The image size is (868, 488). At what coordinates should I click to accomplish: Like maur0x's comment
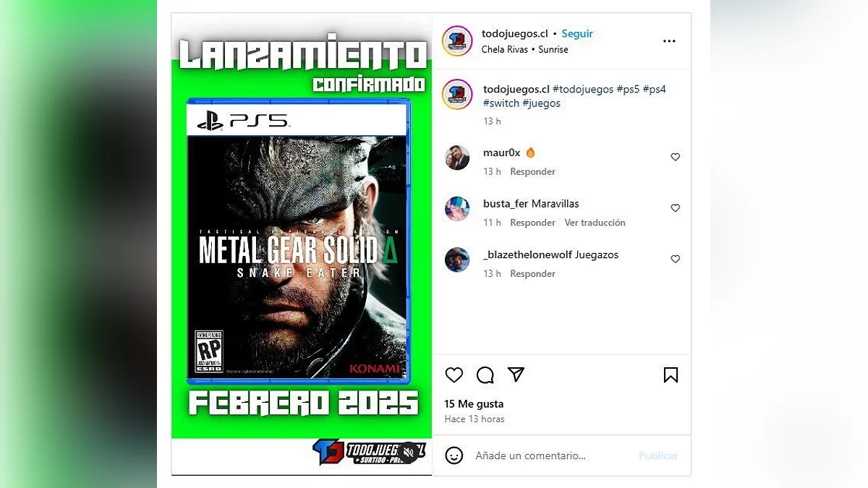(x=675, y=157)
